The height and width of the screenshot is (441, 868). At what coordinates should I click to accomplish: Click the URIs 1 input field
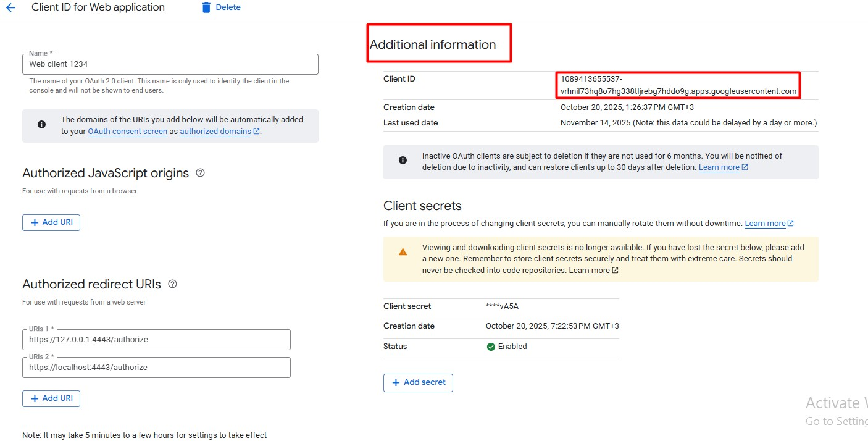[156, 340]
